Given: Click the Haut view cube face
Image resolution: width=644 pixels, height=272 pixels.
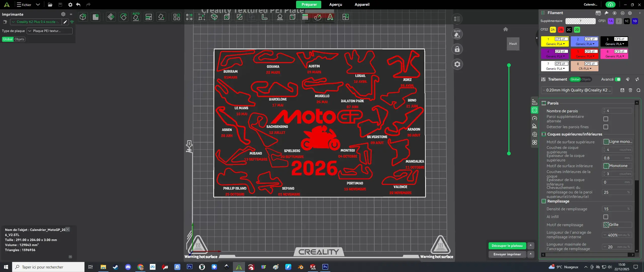Looking at the screenshot, I should 513,44.
